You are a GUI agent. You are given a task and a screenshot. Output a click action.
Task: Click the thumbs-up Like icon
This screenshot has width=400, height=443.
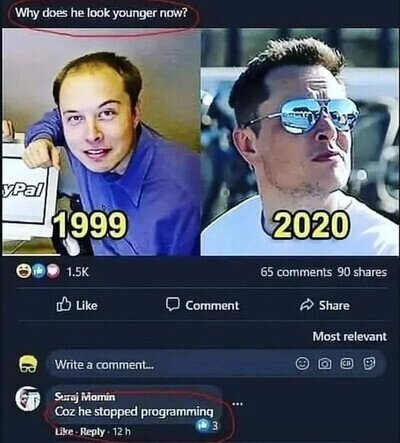64,304
